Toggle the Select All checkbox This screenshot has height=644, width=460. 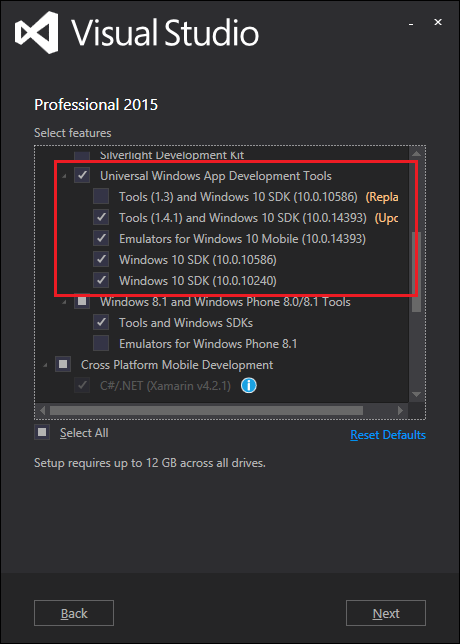pyautogui.click(x=42, y=432)
